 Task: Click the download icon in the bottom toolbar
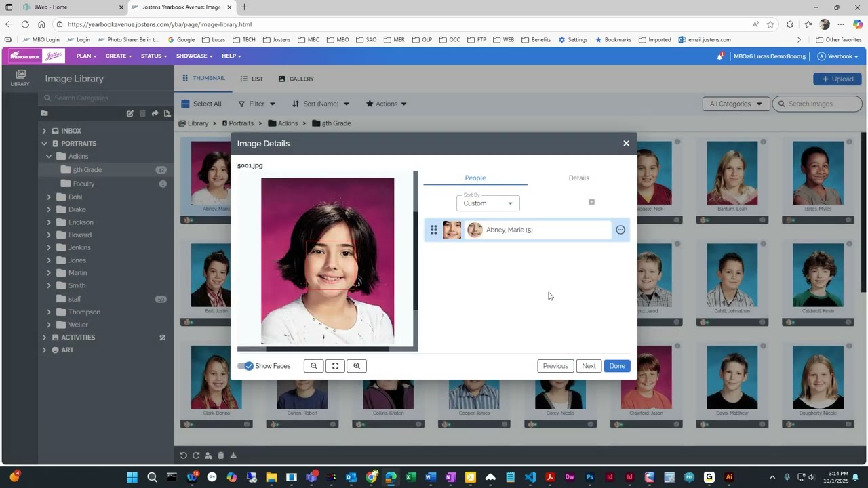[233, 455]
